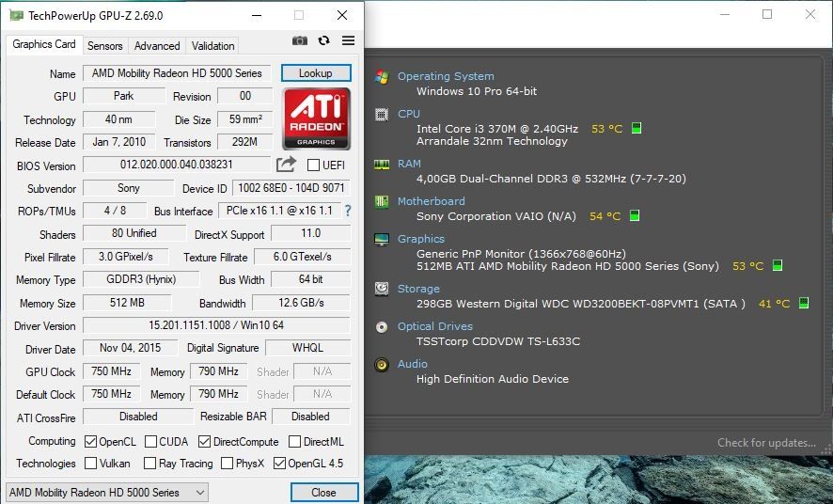
Task: Click the RAM module icon
Action: click(382, 165)
